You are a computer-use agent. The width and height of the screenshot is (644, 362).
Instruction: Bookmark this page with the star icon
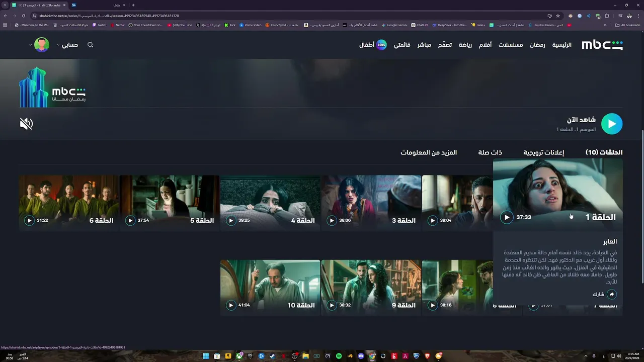[x=558, y=16]
